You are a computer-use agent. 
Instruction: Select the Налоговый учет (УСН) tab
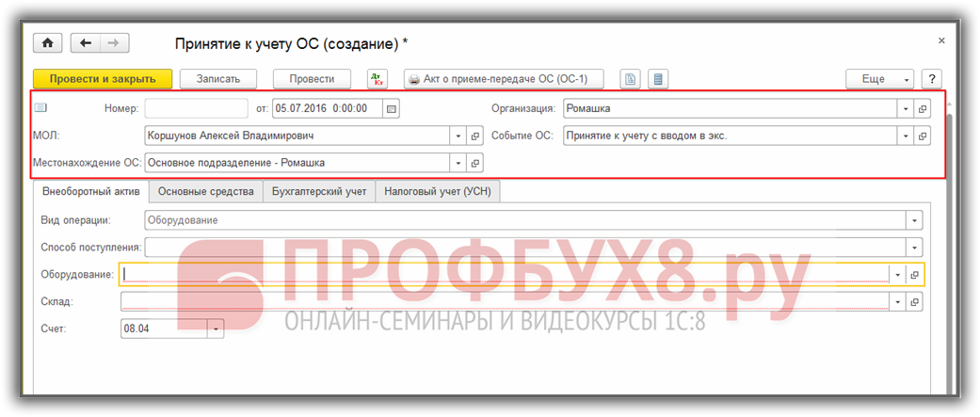[438, 192]
